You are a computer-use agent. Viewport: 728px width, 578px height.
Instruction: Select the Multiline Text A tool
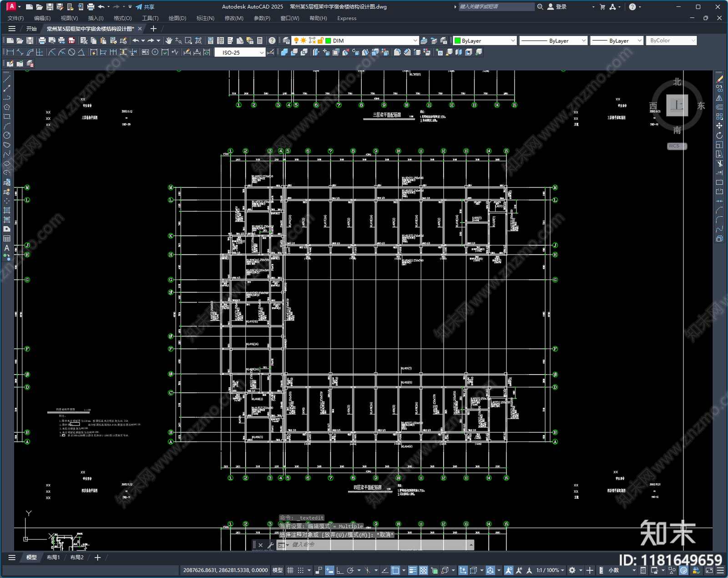(7, 248)
